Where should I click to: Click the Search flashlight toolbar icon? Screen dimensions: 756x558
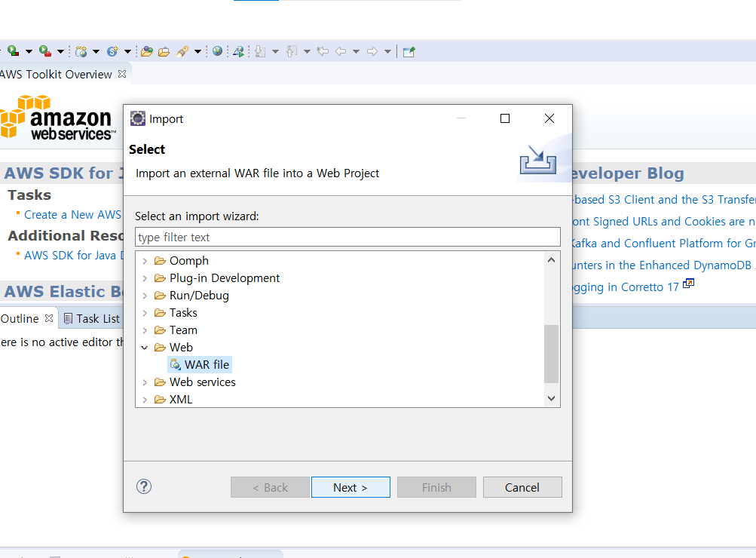(x=182, y=51)
